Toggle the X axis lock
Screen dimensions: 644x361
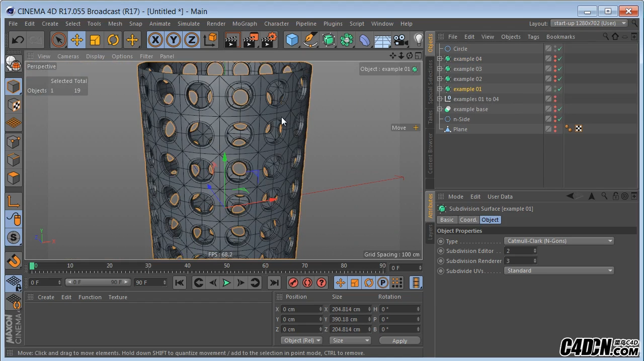[x=155, y=40]
